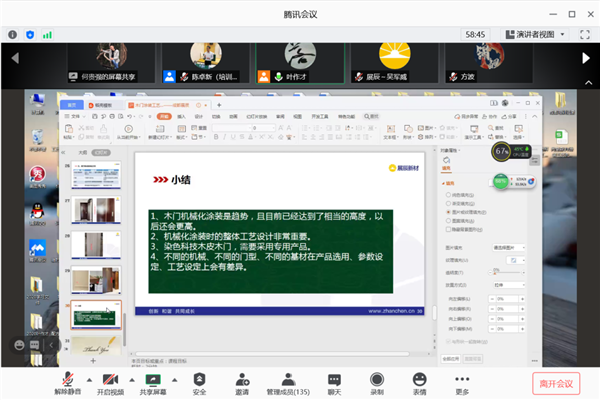
Task: Click the invite (邀请) icon
Action: coord(242,379)
